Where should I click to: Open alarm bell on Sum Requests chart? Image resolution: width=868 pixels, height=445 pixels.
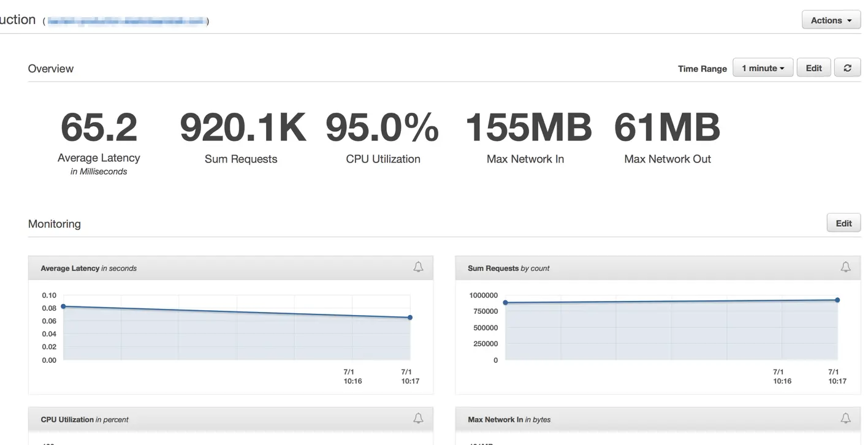(x=845, y=267)
